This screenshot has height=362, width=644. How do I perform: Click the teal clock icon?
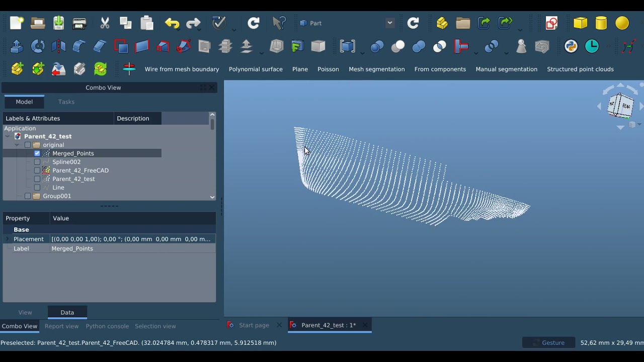tap(592, 46)
